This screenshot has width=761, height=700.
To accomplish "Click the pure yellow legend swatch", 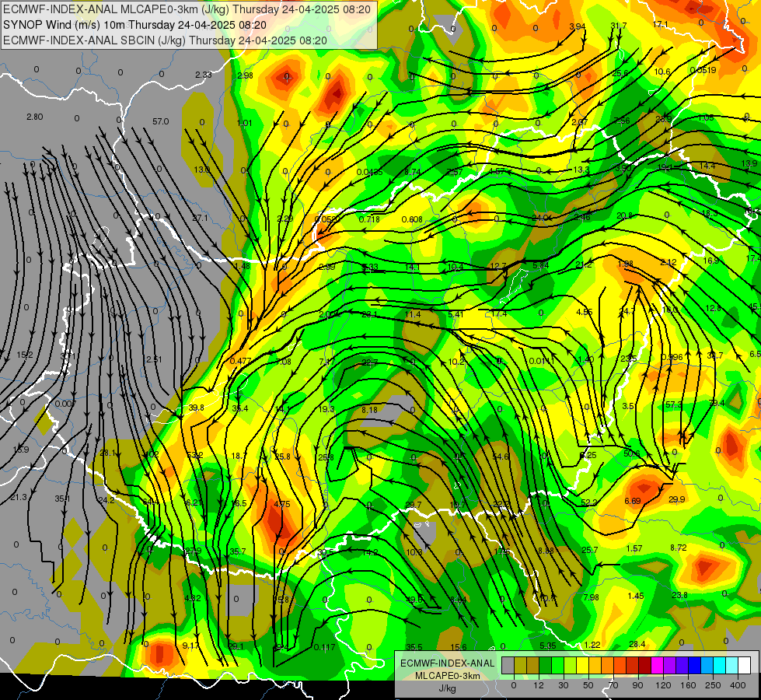I will pyautogui.click(x=582, y=666).
